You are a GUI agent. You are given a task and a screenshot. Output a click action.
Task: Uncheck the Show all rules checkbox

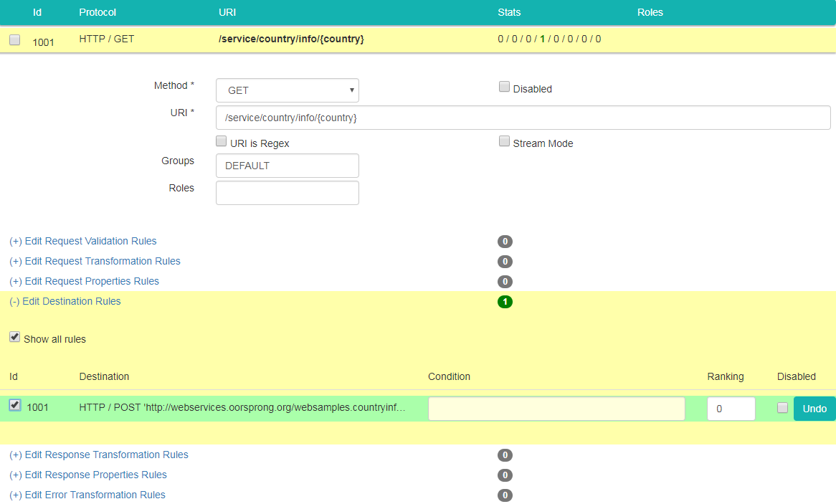coord(14,337)
